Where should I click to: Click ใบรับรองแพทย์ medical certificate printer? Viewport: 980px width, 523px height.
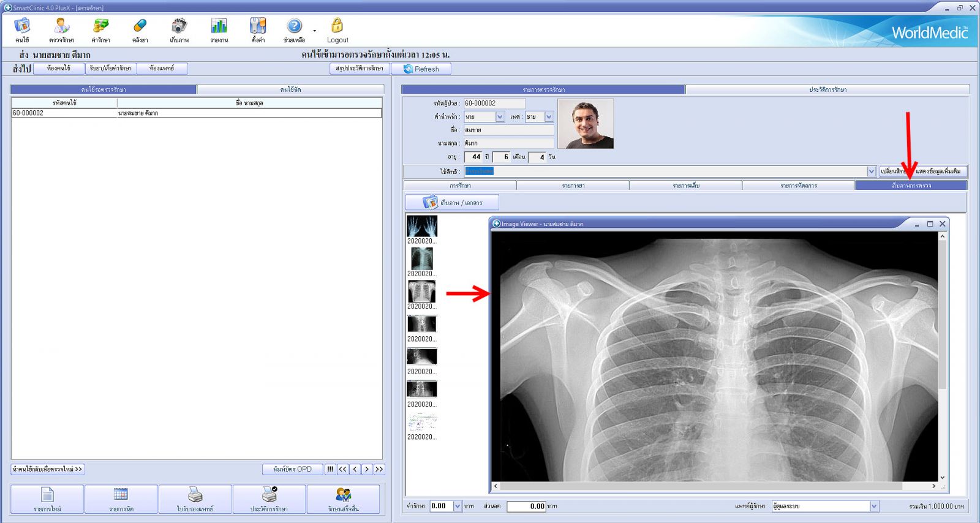(195, 499)
